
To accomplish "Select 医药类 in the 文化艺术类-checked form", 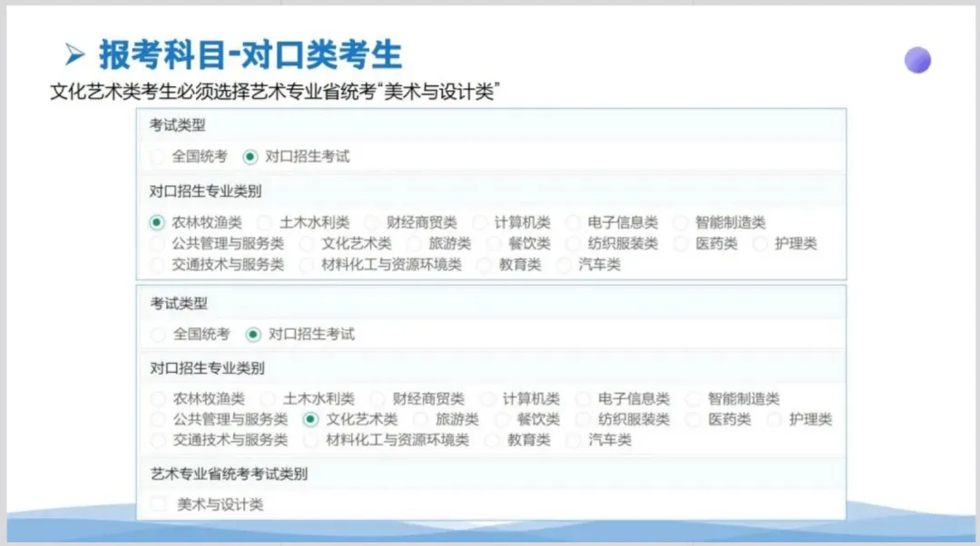I will click(692, 419).
